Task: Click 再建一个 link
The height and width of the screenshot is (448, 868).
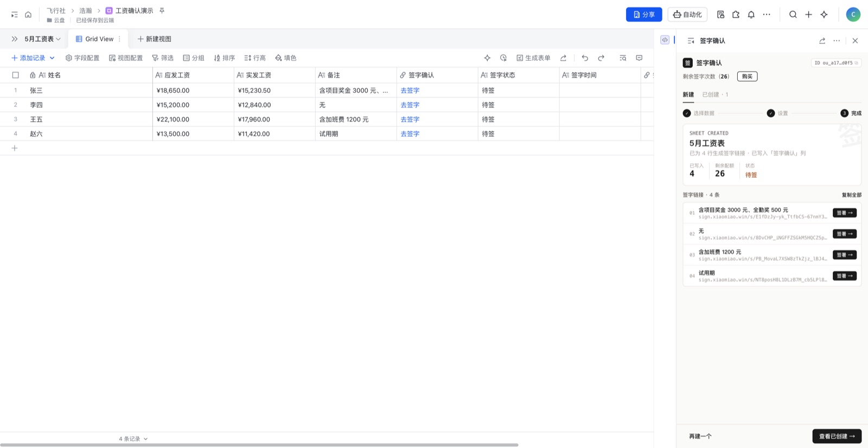Action: [x=700, y=436]
